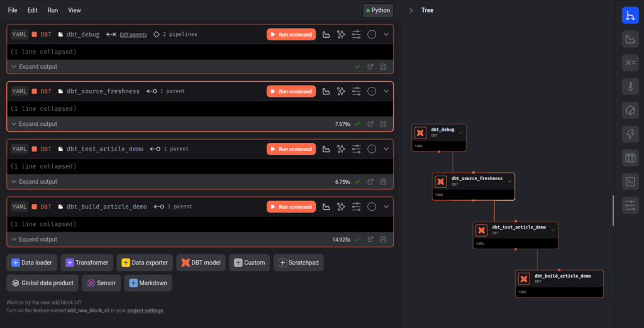Viewport: 644px width, 328px height.
Task: Open the Python kernel selector
Action: click(x=377, y=10)
